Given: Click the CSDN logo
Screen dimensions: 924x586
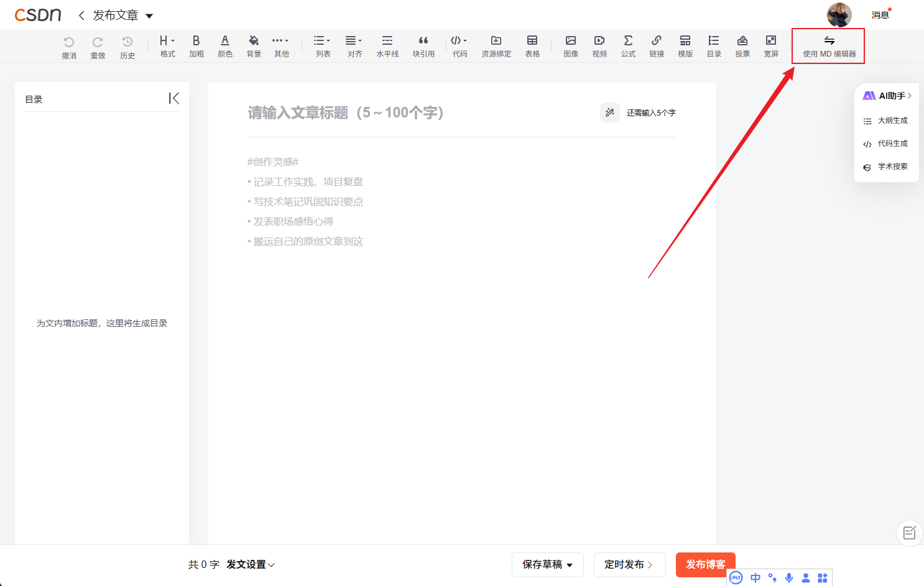Looking at the screenshot, I should (x=38, y=15).
